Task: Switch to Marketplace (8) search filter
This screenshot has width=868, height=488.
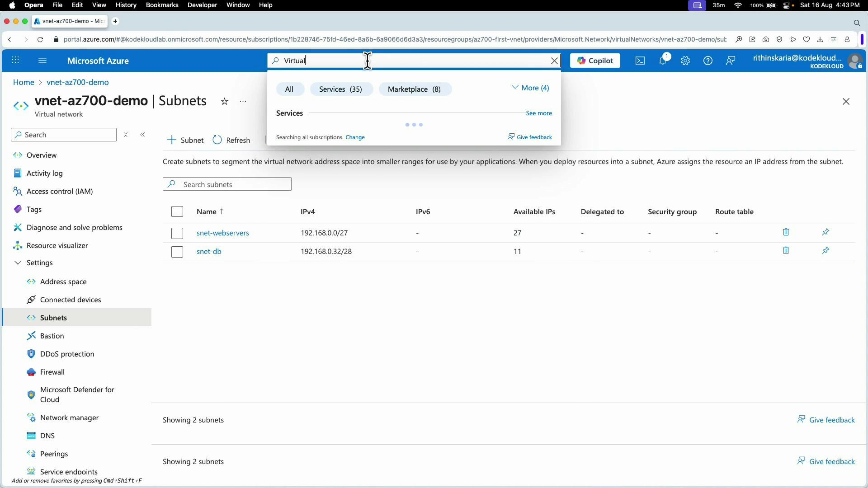Action: coord(415,89)
